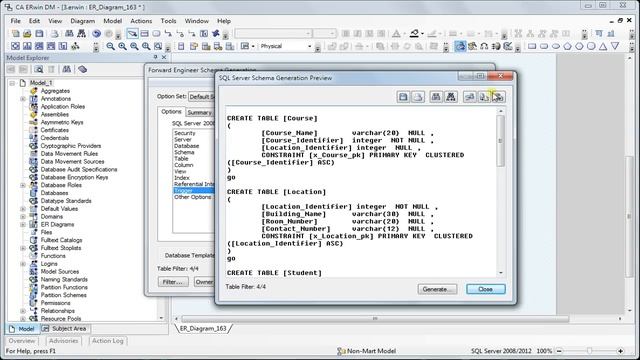The height and width of the screenshot is (360, 640).
Task: Select the Credentials tree item
Action: [55, 138]
